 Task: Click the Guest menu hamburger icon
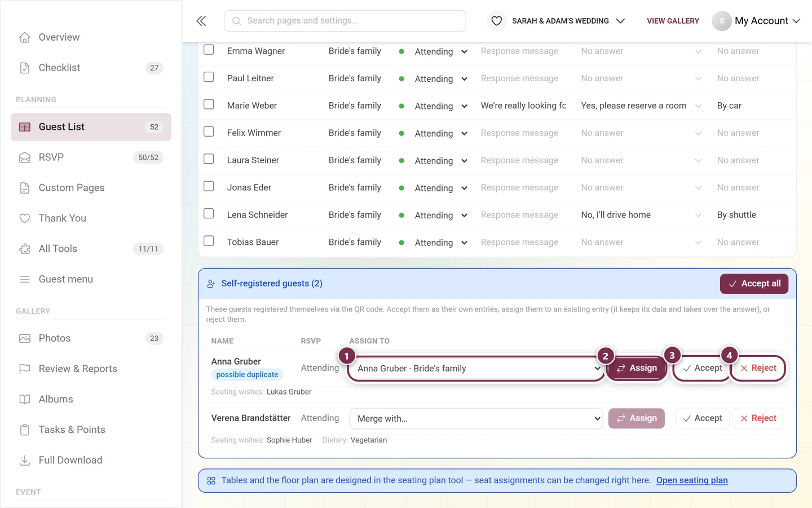[x=25, y=279]
